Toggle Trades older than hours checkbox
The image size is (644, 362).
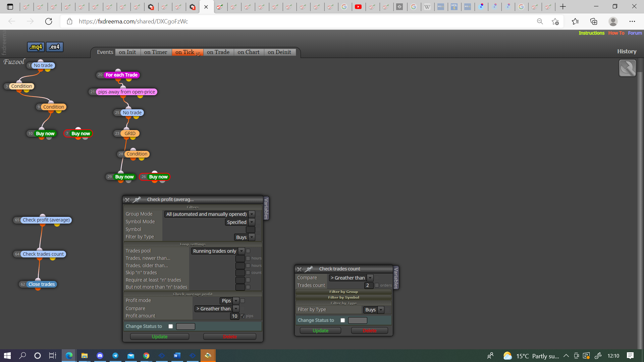[x=248, y=265]
